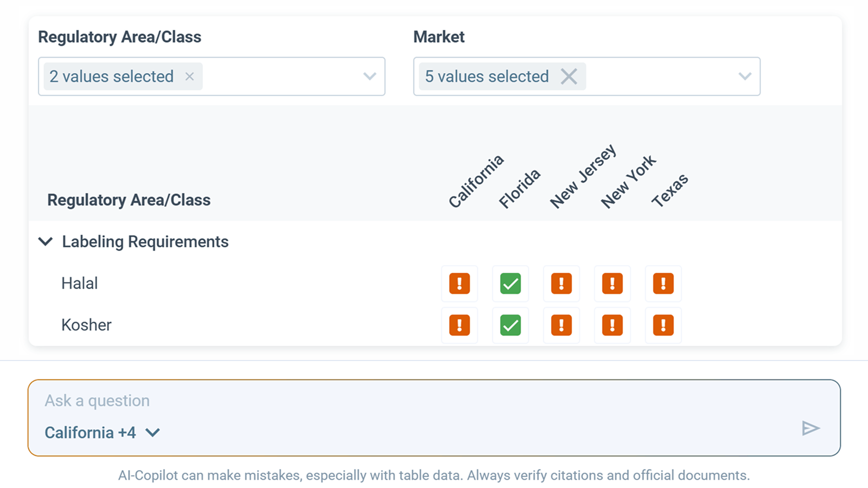The image size is (868, 488).
Task: Click the Halal California warning icon
Action: [x=459, y=283]
